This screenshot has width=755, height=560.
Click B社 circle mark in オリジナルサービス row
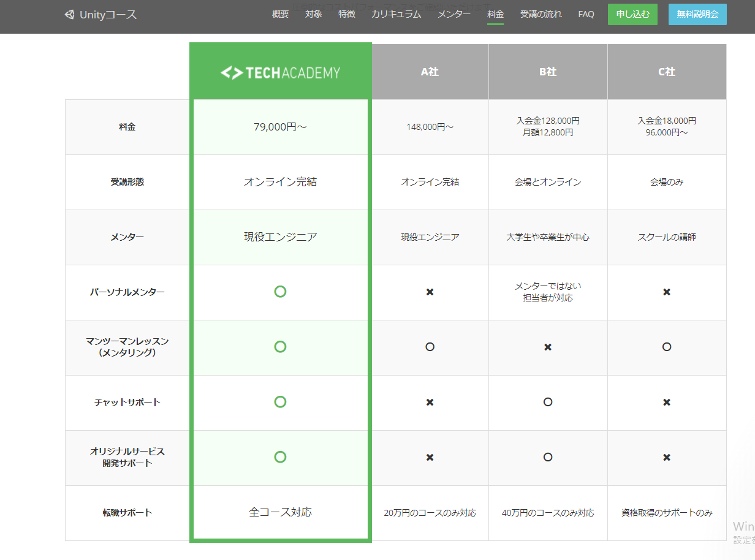pos(548,457)
